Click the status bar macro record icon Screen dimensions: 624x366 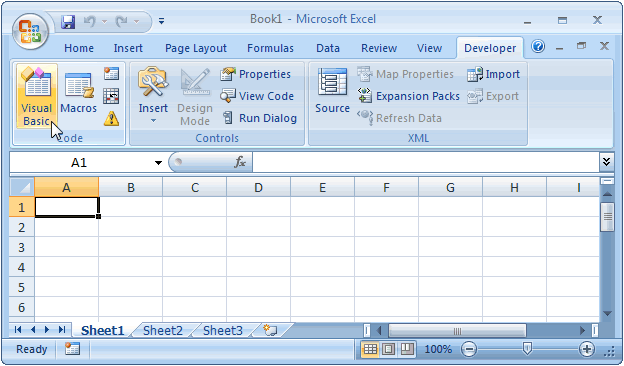click(72, 349)
